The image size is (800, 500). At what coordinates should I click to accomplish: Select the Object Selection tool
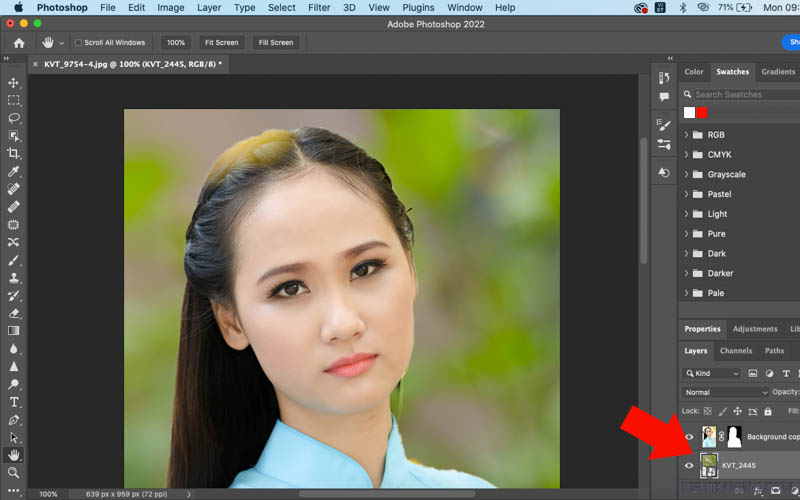click(x=14, y=136)
